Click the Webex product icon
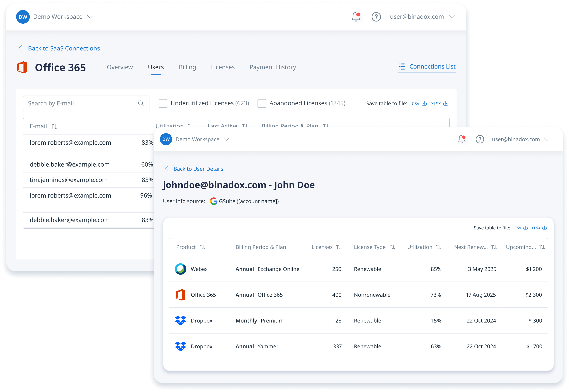This screenshot has height=392, width=569. pos(181,269)
